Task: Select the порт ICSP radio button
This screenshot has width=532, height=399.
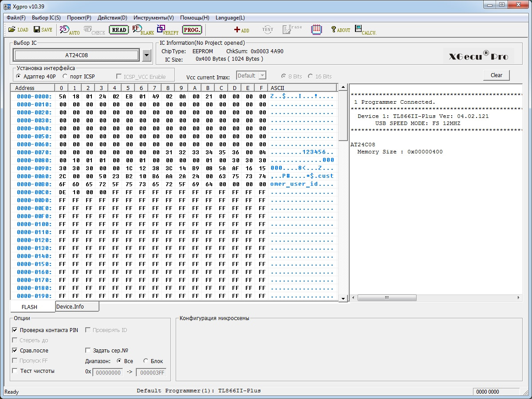Action: (x=66, y=77)
